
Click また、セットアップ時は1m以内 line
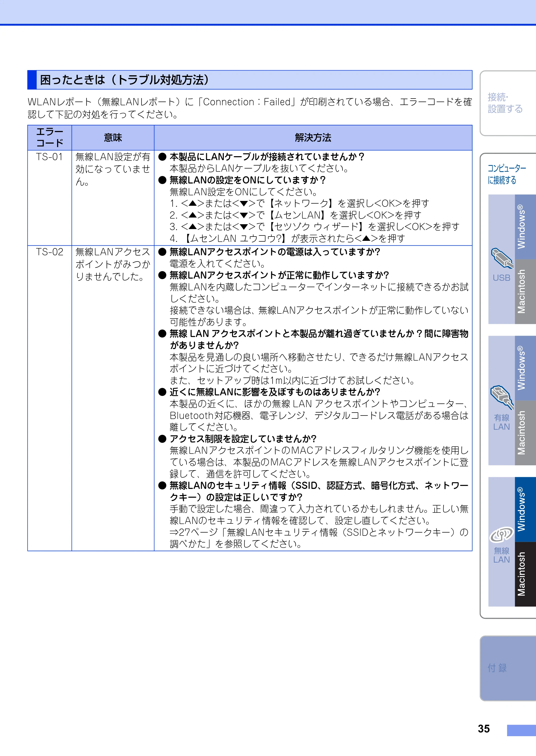tap(292, 380)
